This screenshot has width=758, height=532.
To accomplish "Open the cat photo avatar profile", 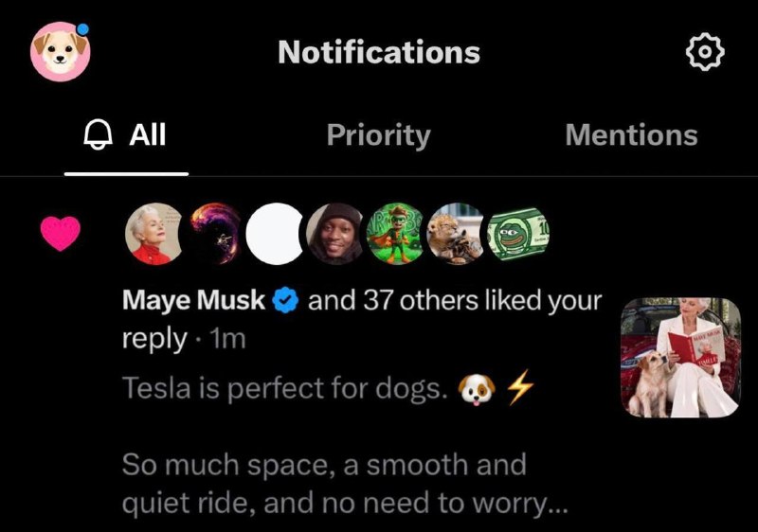I will pyautogui.click(x=456, y=234).
